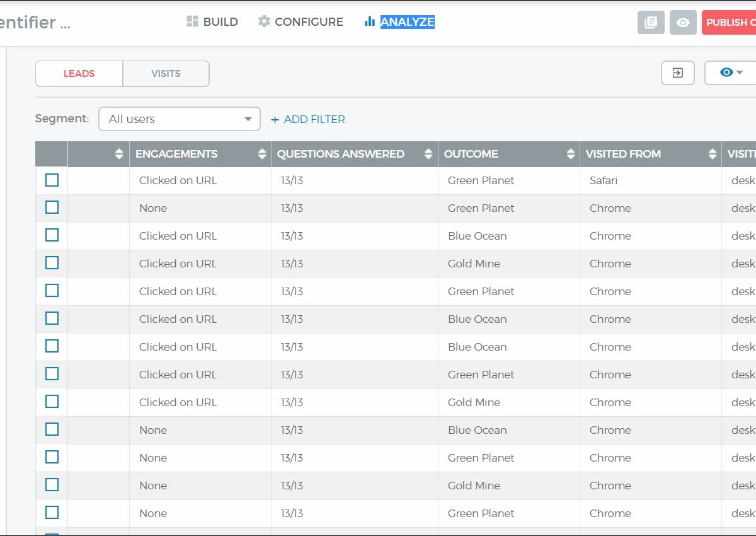Screen dimensions: 756x536
Task: Open the Build section
Action: (212, 22)
